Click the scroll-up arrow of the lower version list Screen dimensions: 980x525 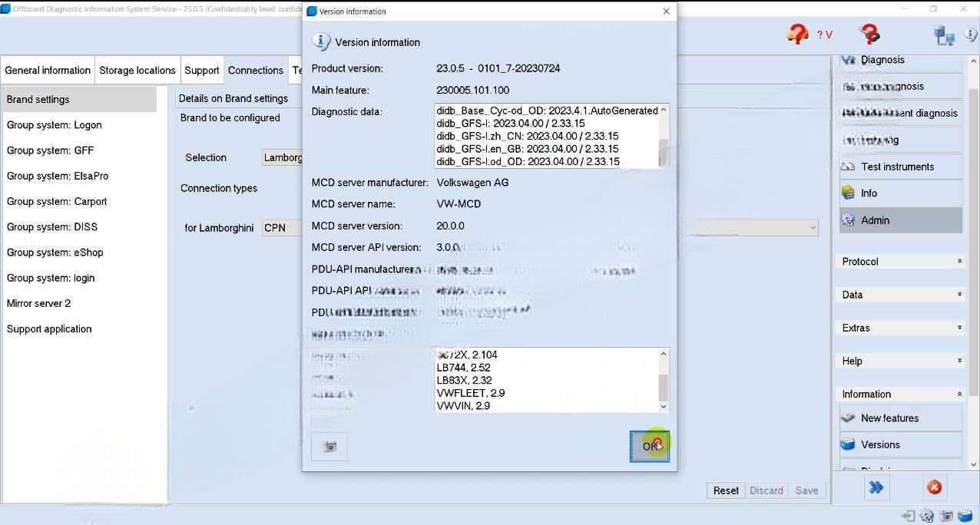point(664,354)
